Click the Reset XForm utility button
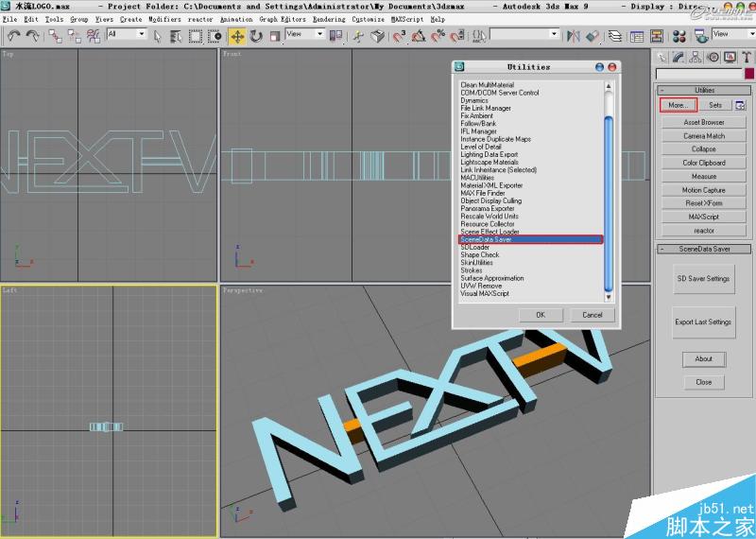Viewport: 756px width, 539px height. click(704, 203)
